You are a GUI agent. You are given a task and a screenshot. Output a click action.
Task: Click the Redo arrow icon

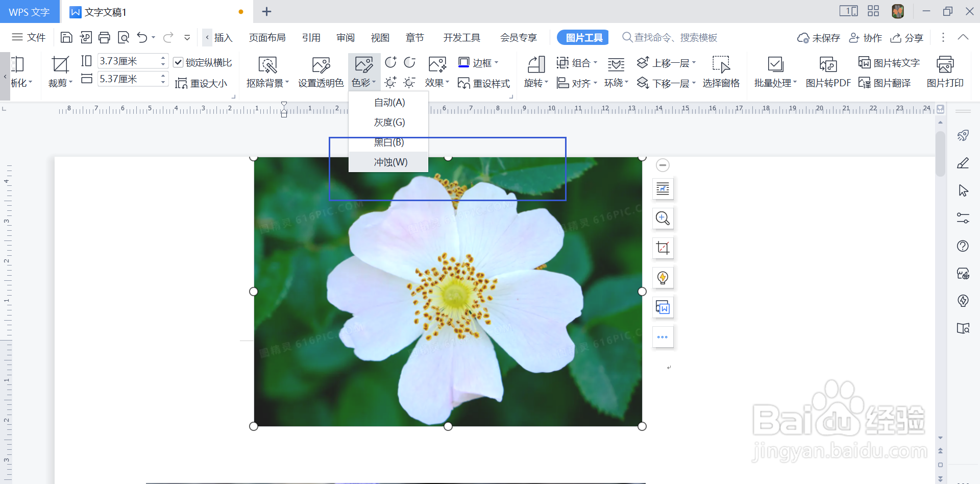pos(168,37)
